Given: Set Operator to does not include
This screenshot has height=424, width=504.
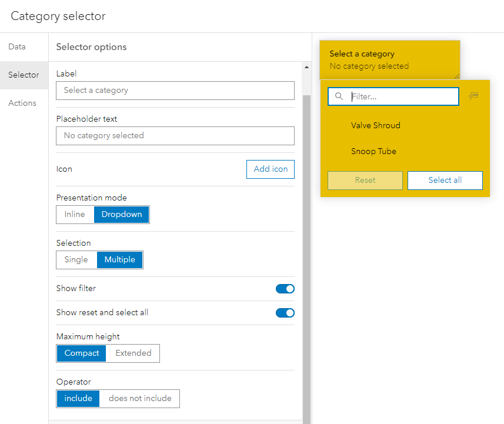Looking at the screenshot, I should pos(140,399).
